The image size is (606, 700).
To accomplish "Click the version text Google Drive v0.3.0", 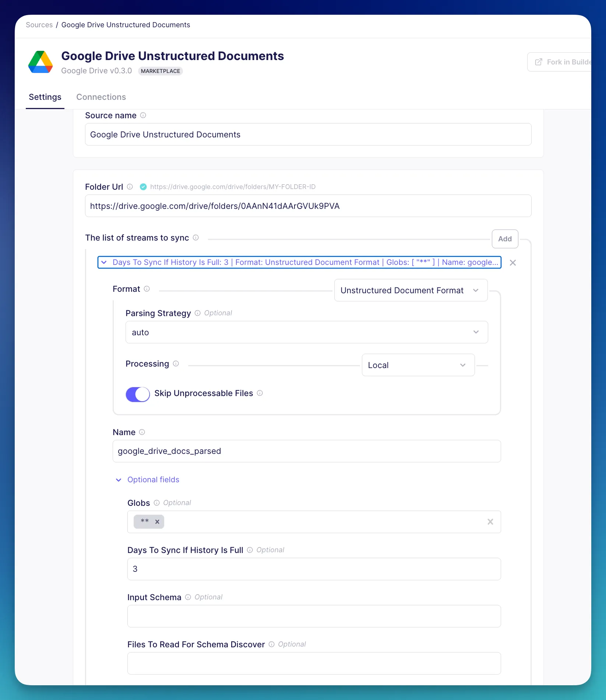I will tap(96, 71).
